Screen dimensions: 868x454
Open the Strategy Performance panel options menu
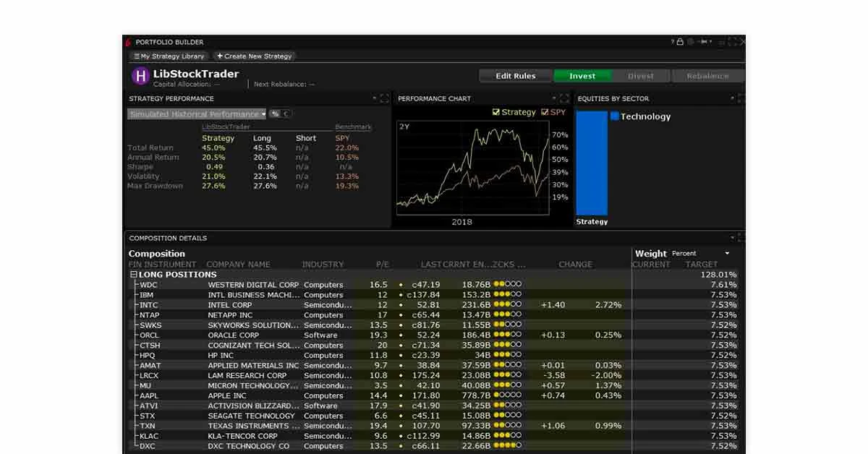point(373,98)
